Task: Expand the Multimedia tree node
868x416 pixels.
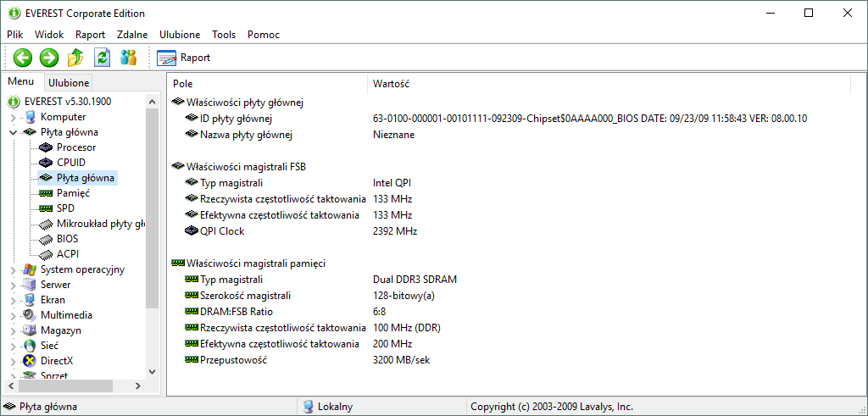Action: [13, 315]
